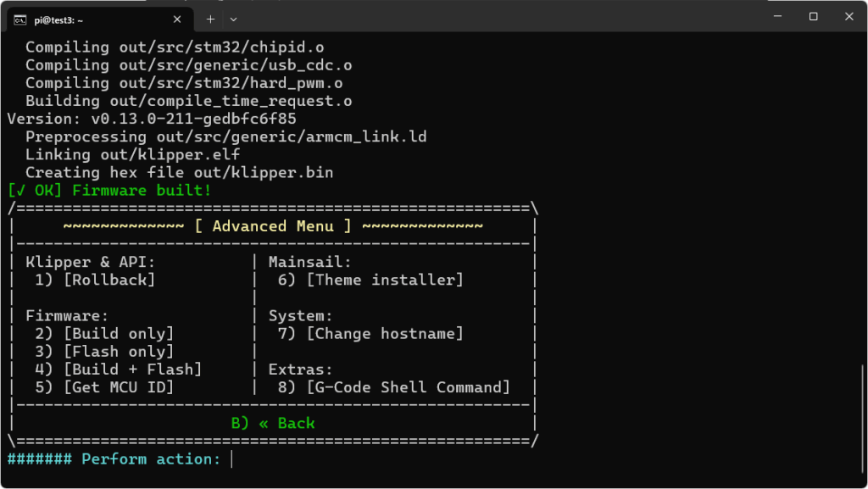Click the Build + Flash option
Viewport: 868px width, 489px height.
[x=132, y=370]
